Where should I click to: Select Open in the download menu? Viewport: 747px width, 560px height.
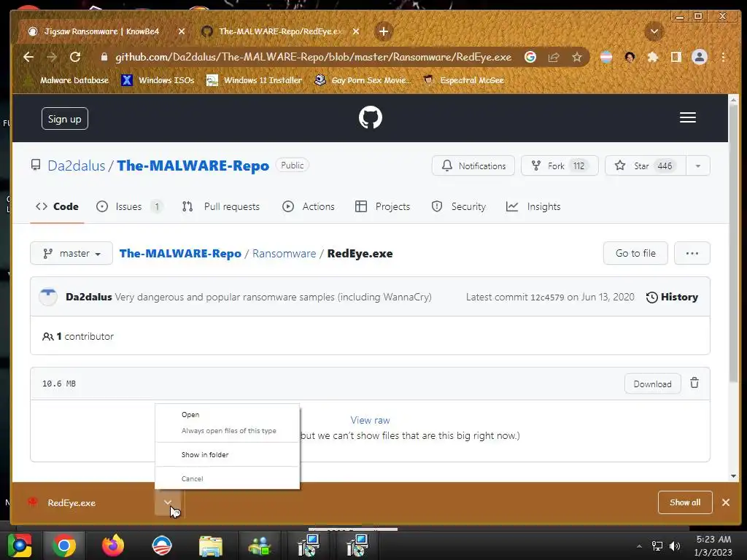(x=228, y=415)
